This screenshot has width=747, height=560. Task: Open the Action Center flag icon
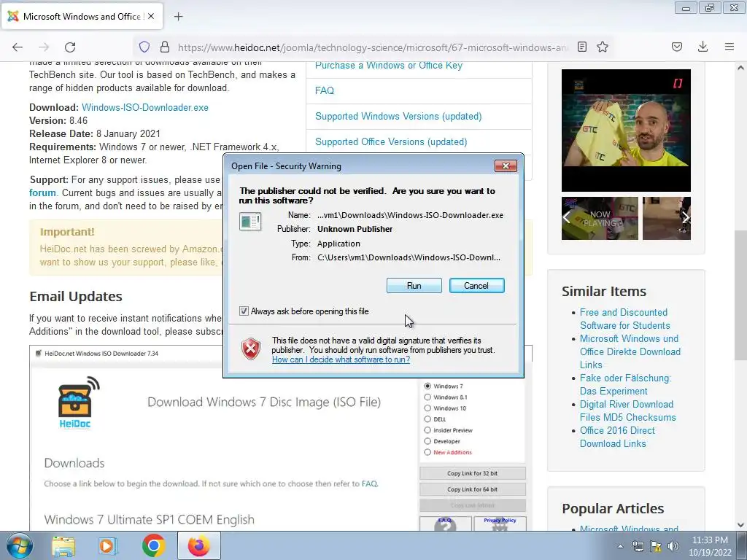(656, 546)
